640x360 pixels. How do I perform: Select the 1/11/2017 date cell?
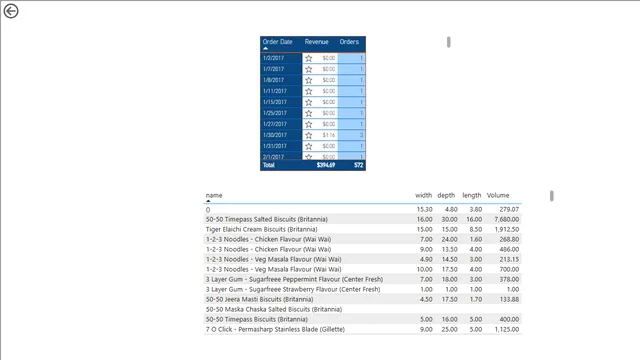pyautogui.click(x=281, y=91)
